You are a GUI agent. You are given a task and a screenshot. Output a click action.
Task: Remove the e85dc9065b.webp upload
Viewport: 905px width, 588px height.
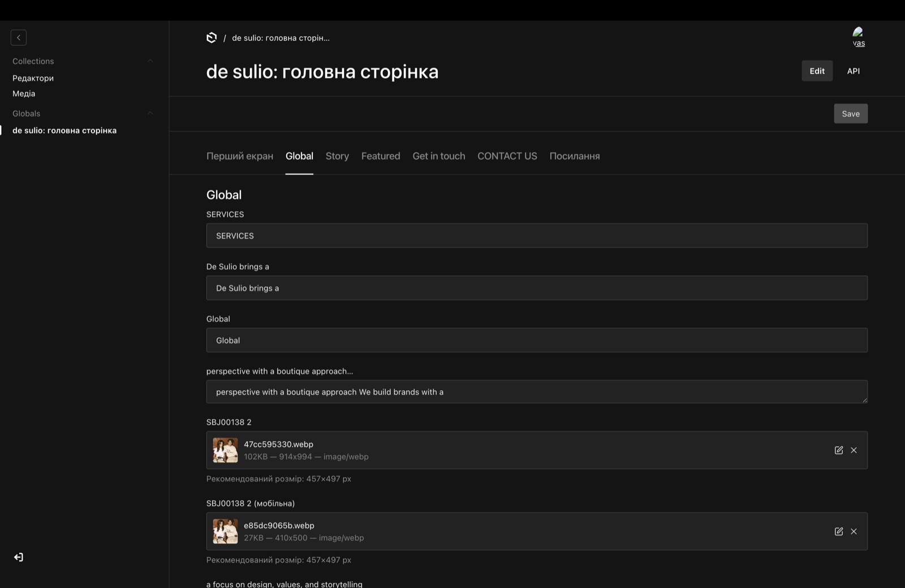854,531
